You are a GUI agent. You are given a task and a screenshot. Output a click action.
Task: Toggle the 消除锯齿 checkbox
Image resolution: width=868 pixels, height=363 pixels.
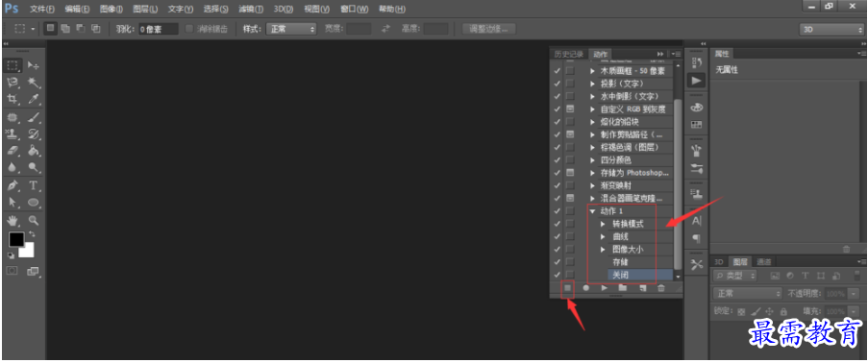click(189, 29)
